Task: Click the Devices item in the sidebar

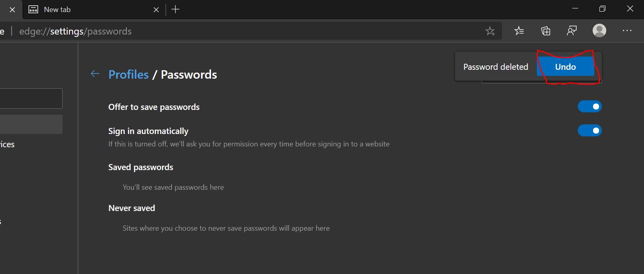Action: coord(7,144)
